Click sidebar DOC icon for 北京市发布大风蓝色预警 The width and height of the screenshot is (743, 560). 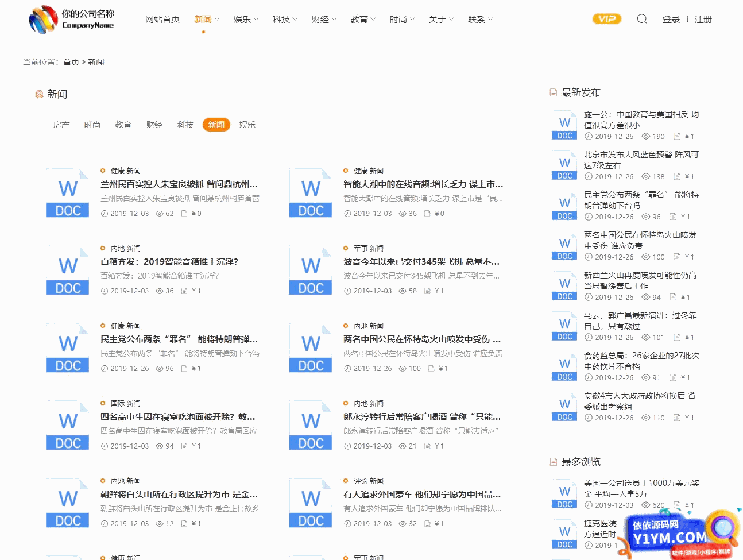click(x=564, y=165)
